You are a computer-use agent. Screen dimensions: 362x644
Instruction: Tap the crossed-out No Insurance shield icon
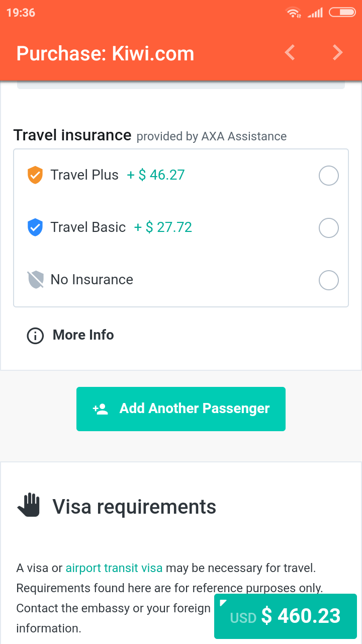(x=35, y=280)
